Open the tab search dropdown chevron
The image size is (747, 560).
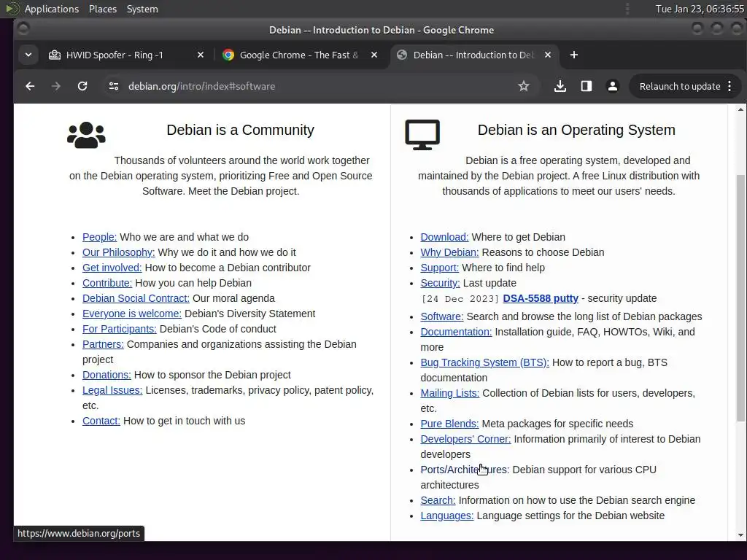pyautogui.click(x=28, y=55)
